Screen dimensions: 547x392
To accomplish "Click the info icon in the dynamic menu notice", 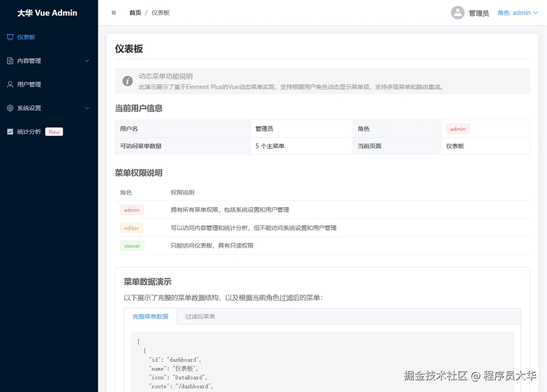I will tap(127, 81).
